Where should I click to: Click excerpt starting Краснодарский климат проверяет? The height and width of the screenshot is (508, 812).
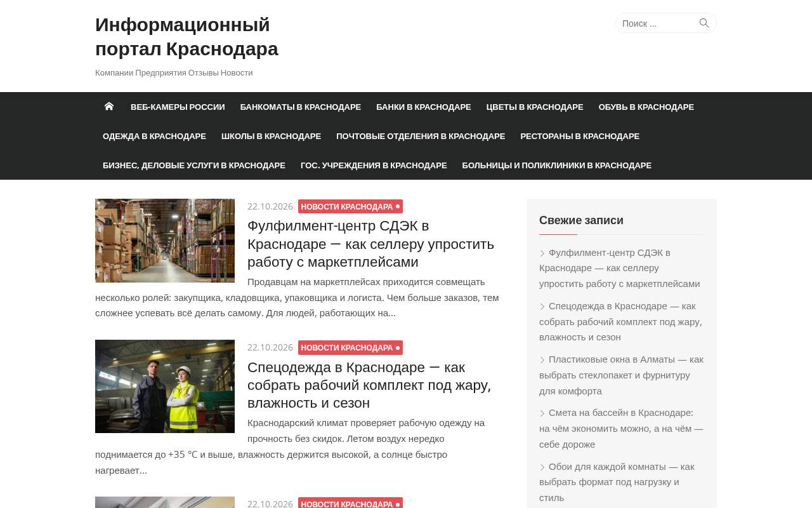290,446
